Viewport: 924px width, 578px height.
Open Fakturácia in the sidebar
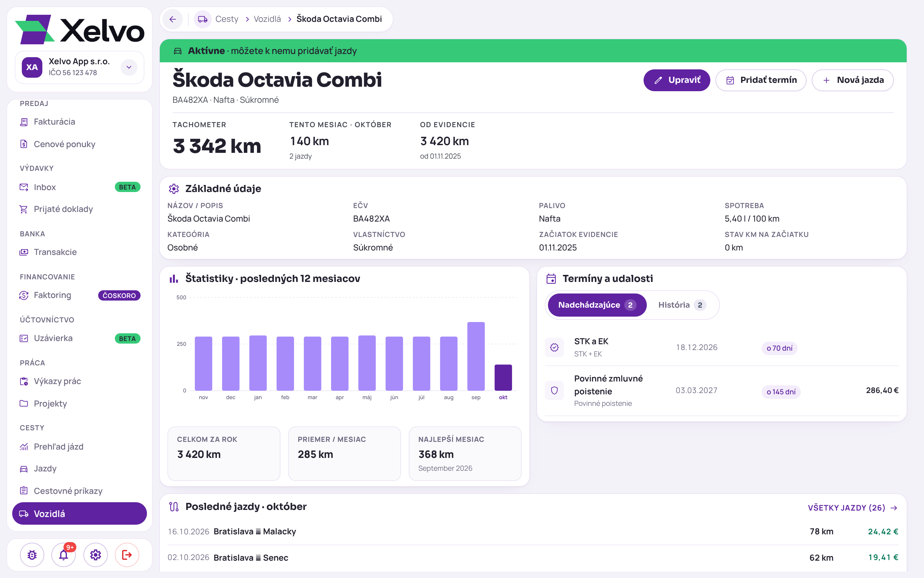click(80, 122)
